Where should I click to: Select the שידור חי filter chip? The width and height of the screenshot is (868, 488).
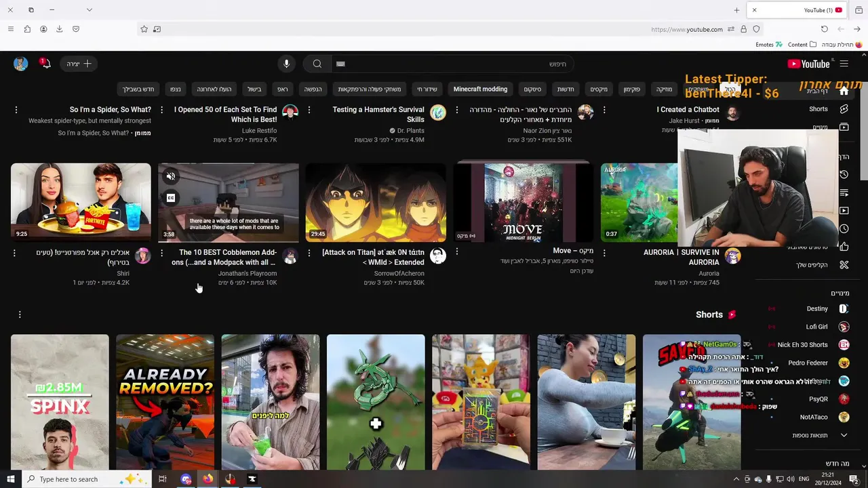[427, 89]
